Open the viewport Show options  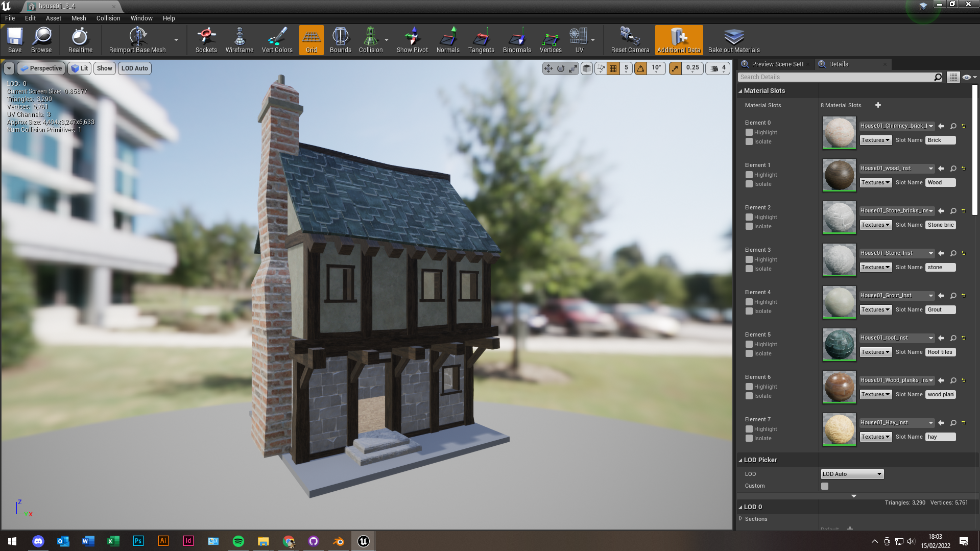point(104,68)
